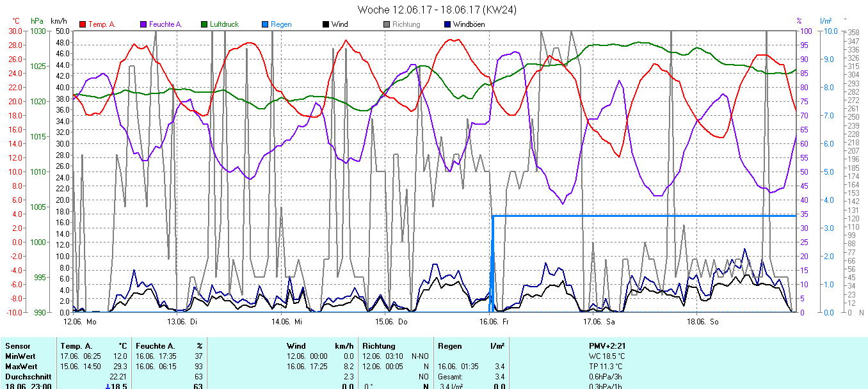The height and width of the screenshot is (389, 868).
Task: Click the Sensor column header in table
Action: pos(18,346)
